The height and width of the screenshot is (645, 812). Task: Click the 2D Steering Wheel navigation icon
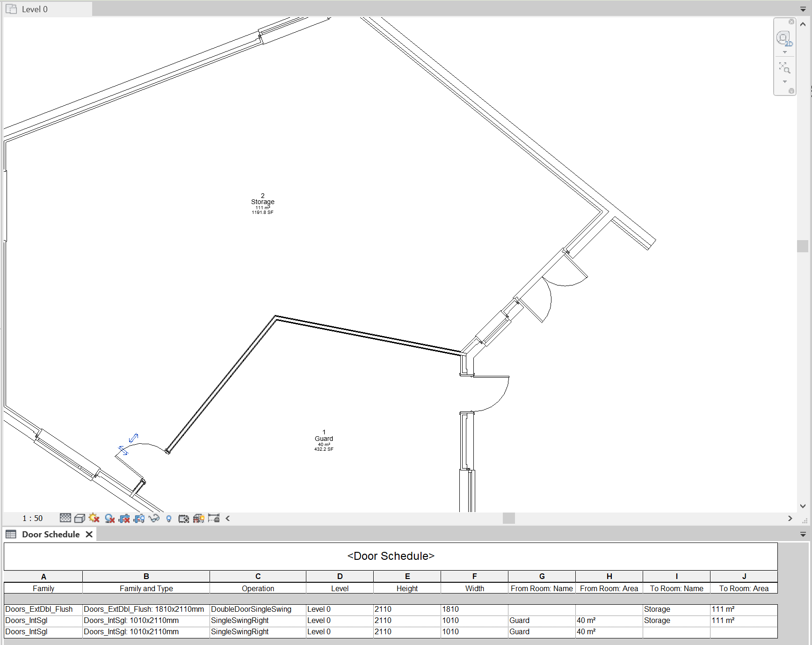[x=784, y=38]
